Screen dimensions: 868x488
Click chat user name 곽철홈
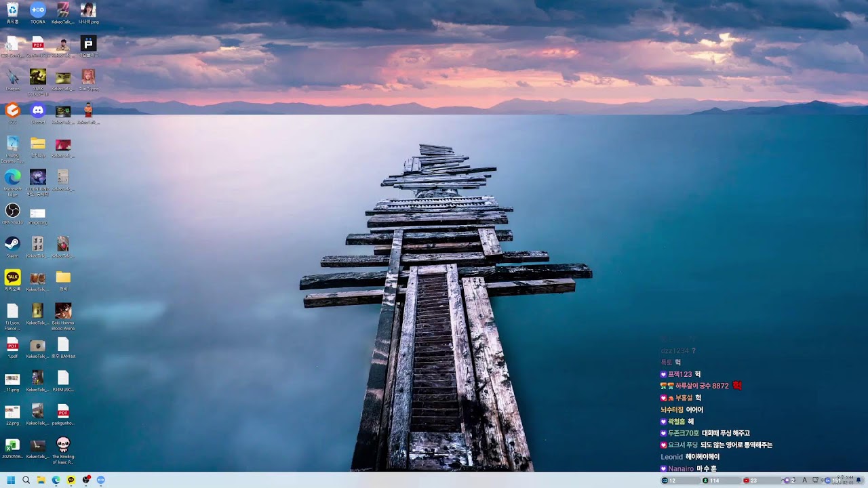(x=676, y=422)
